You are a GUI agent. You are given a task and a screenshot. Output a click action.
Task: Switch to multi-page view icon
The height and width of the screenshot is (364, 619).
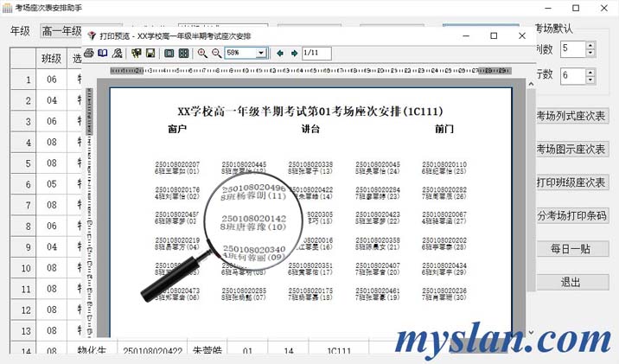tap(183, 54)
